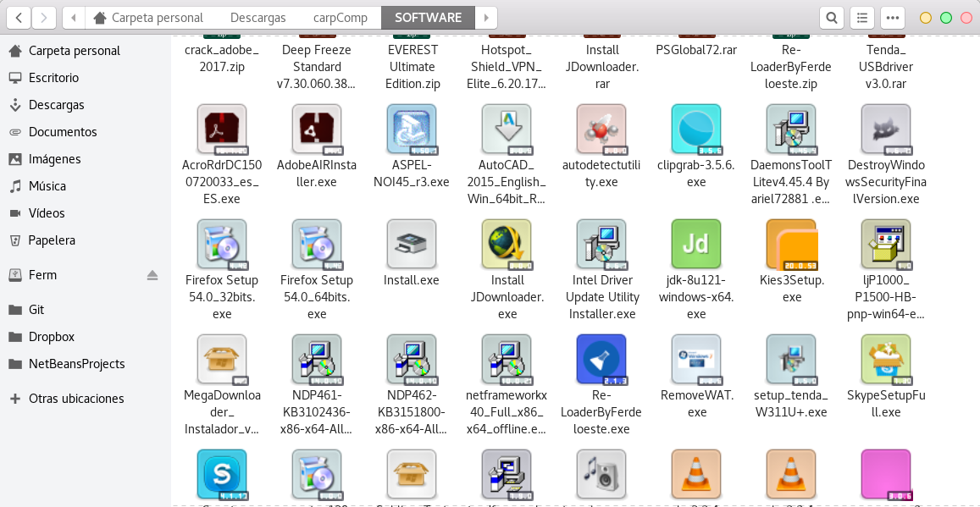Viewport: 980px width, 507px height.
Task: Select the DestroyWindowsSecurityFinalVersion.exe icon
Action: point(886,130)
